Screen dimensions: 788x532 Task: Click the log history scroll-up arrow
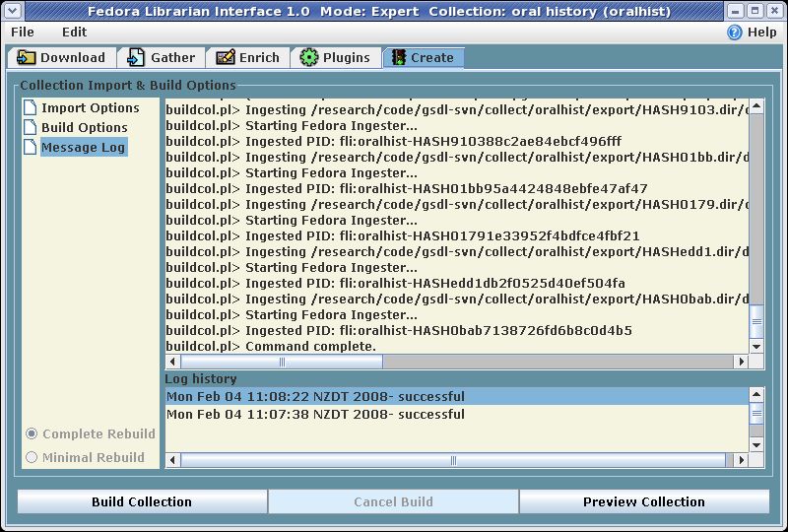(x=756, y=395)
